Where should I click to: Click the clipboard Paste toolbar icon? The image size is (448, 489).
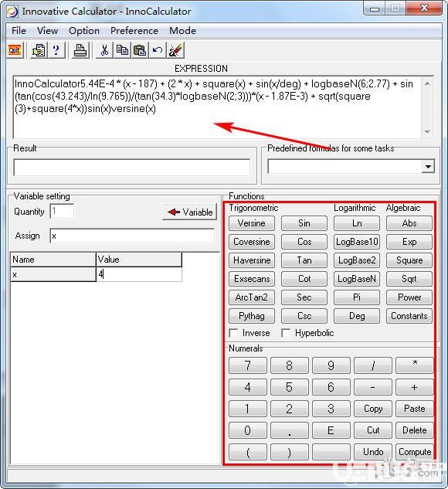[x=140, y=50]
